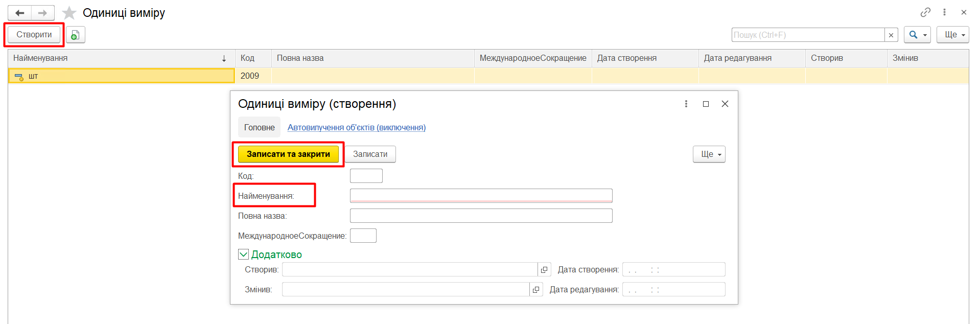Open the magnifier search dropdown
The image size is (980, 324).
coord(917,35)
